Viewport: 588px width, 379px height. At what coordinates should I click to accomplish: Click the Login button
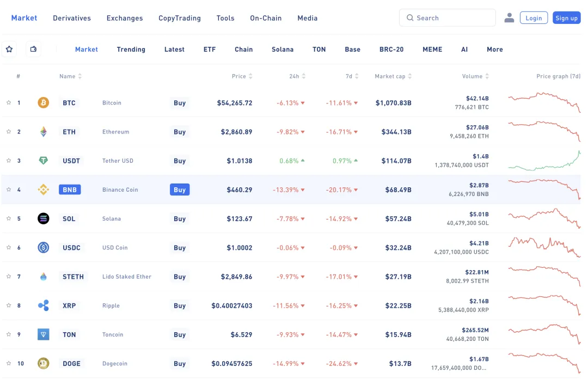click(534, 17)
